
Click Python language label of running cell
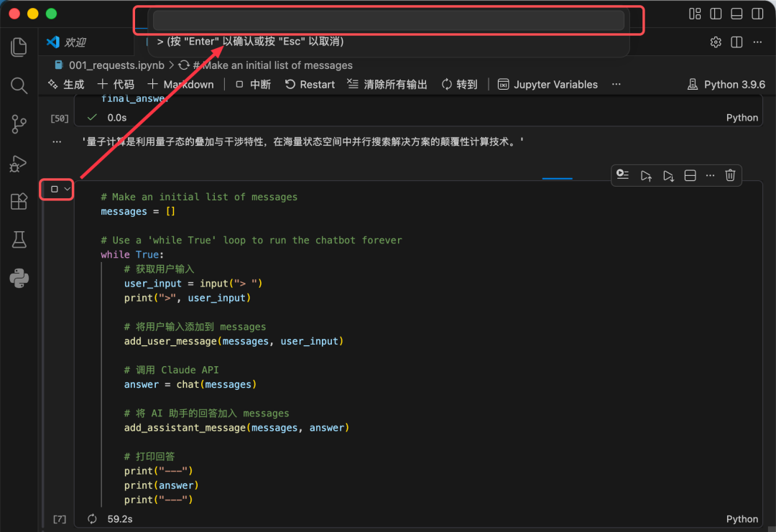pyautogui.click(x=742, y=519)
